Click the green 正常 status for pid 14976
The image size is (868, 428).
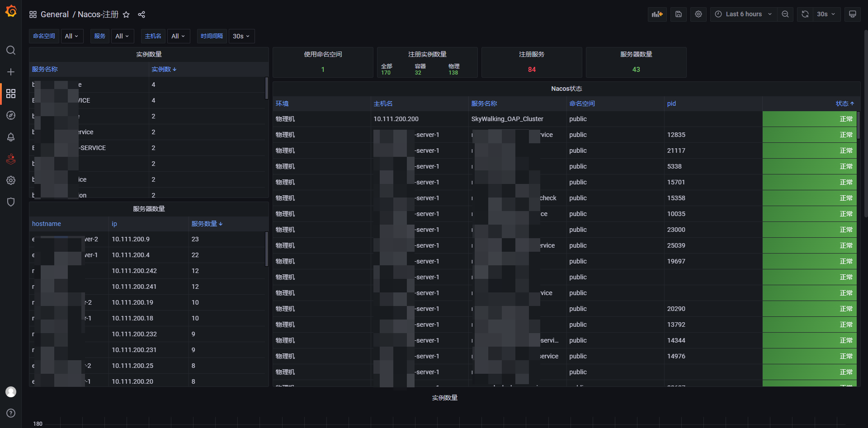(x=809, y=356)
